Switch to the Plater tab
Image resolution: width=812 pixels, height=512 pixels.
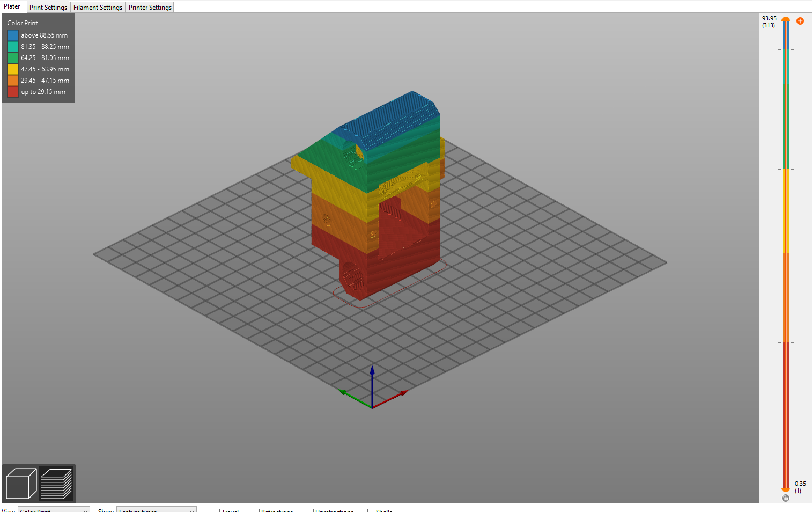click(x=12, y=7)
